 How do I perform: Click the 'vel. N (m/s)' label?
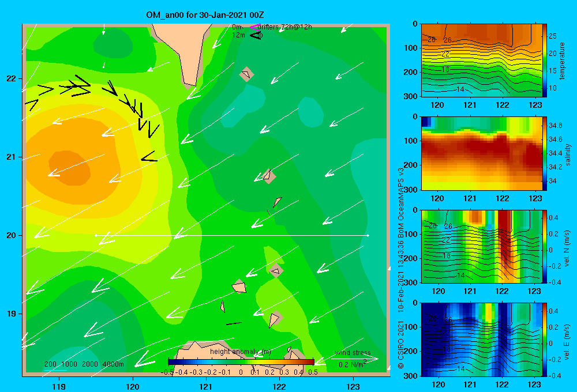[x=567, y=248]
